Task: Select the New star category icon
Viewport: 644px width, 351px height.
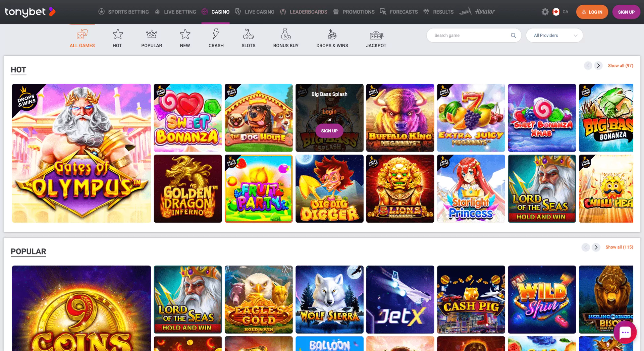Action: (185, 34)
